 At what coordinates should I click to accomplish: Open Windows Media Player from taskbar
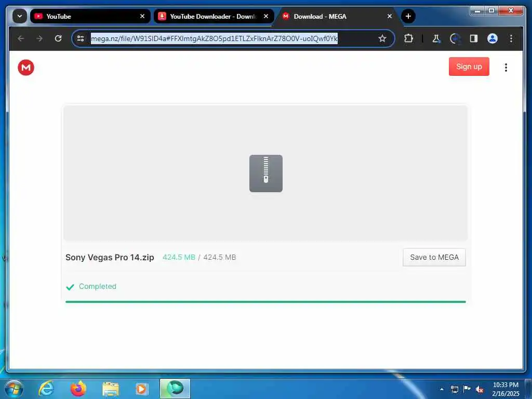(141, 389)
